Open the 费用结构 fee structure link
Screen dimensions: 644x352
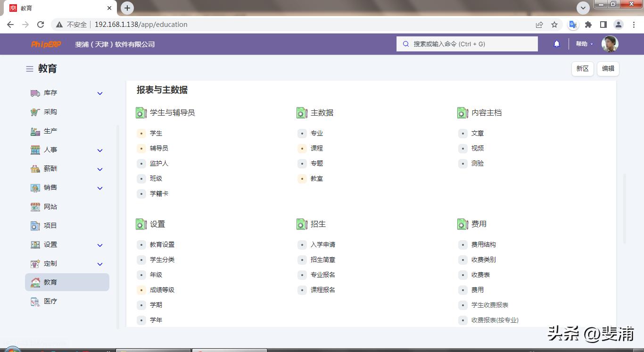483,244
